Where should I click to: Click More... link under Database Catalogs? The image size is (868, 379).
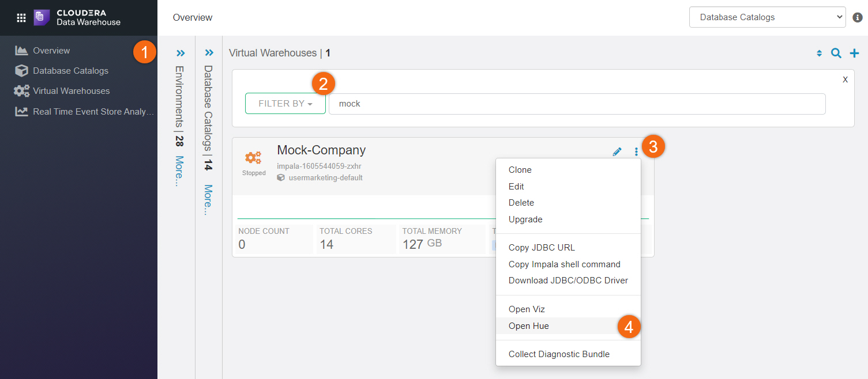click(x=208, y=200)
